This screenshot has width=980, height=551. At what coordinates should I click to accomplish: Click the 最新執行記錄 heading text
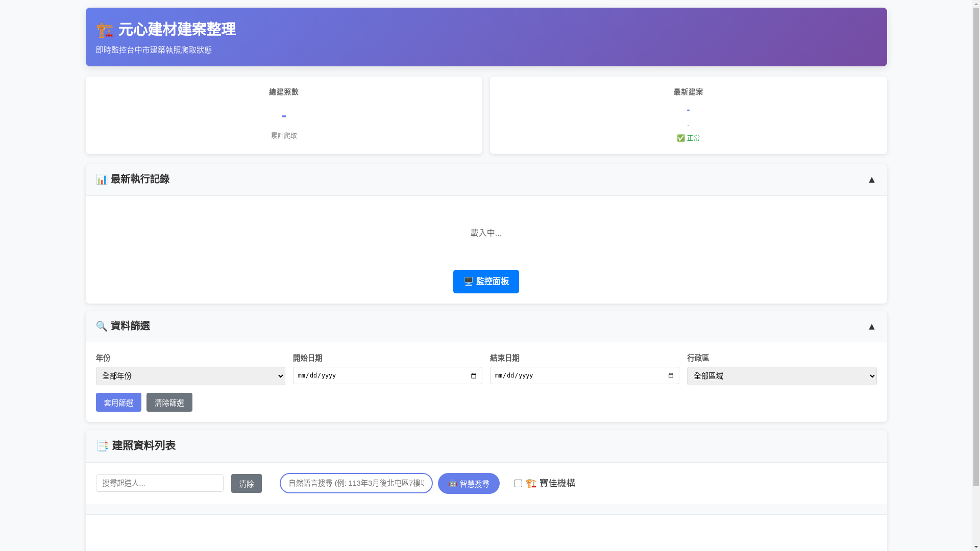pyautogui.click(x=140, y=179)
